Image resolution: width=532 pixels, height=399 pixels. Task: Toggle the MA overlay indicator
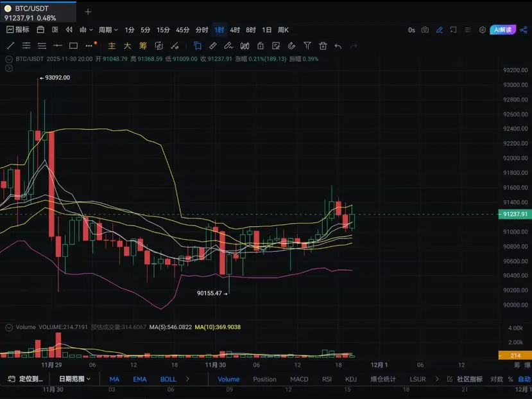click(x=114, y=379)
